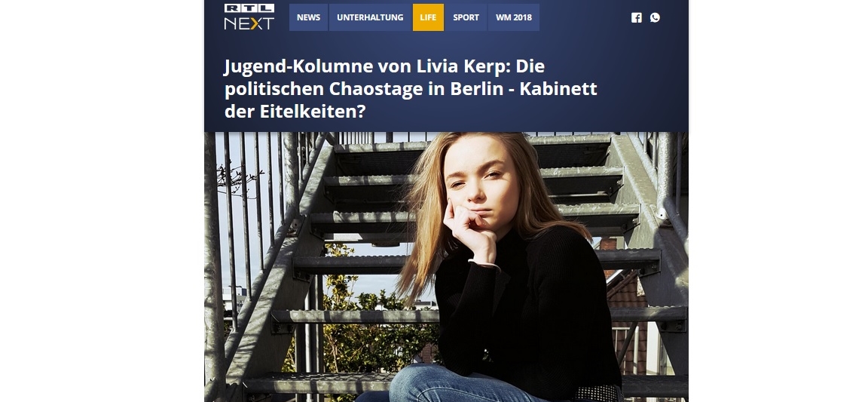This screenshot has width=868, height=402.
Task: Click the NEXT wordmark with yellow X
Action: 249,23
